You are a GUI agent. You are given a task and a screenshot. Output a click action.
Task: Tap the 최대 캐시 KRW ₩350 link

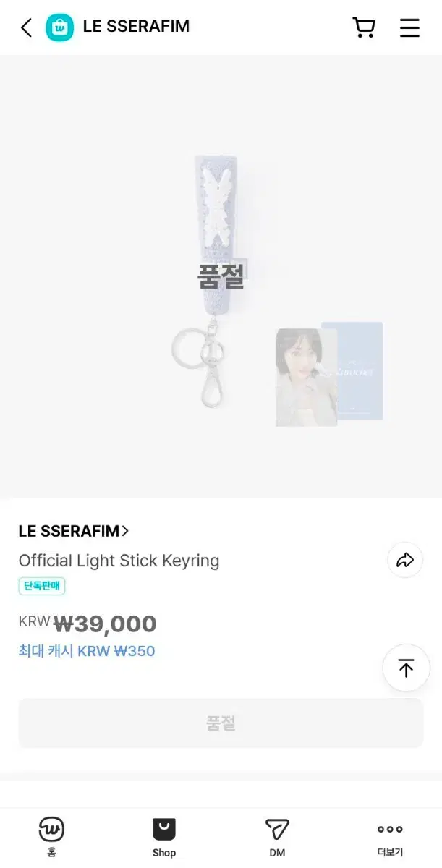click(x=87, y=651)
